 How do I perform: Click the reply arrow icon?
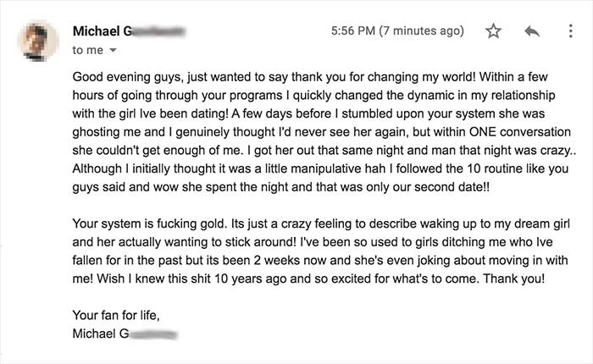(532, 31)
